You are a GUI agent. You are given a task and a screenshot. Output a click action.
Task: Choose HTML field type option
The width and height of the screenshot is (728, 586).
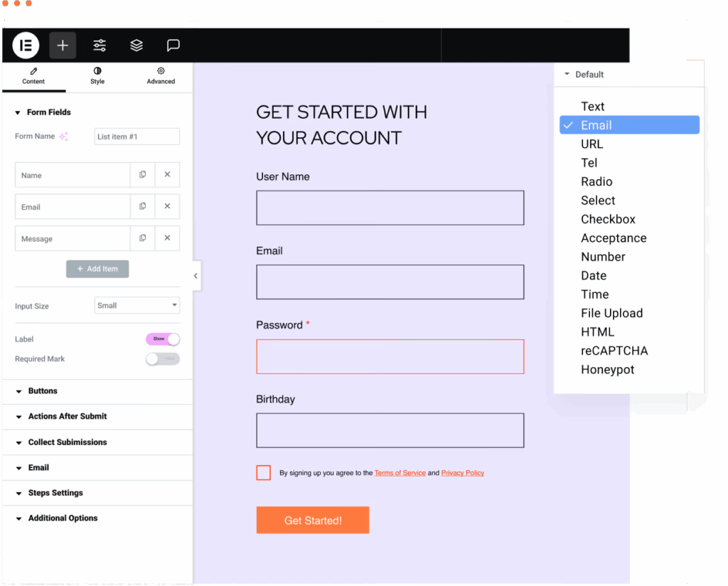[x=630, y=332]
